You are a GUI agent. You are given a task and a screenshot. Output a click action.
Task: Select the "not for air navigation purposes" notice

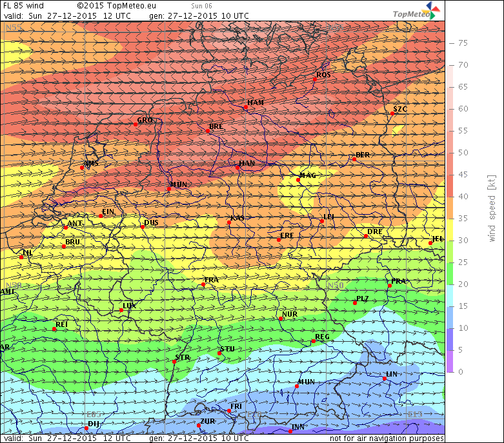pos(387,438)
